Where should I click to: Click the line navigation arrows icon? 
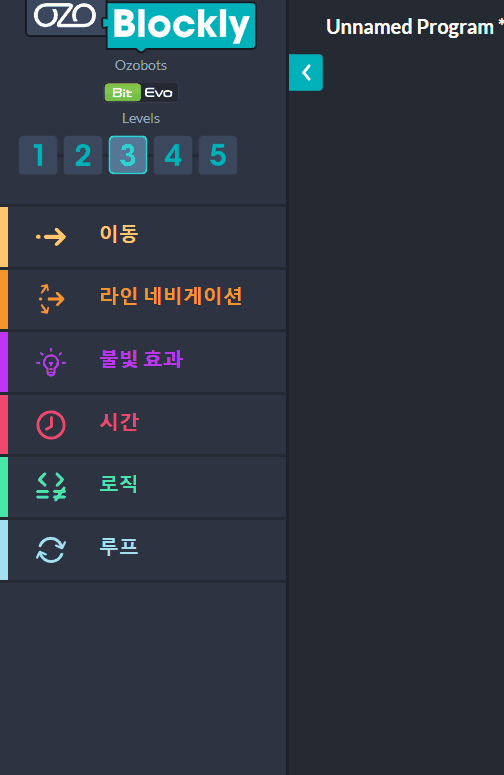(x=51, y=299)
